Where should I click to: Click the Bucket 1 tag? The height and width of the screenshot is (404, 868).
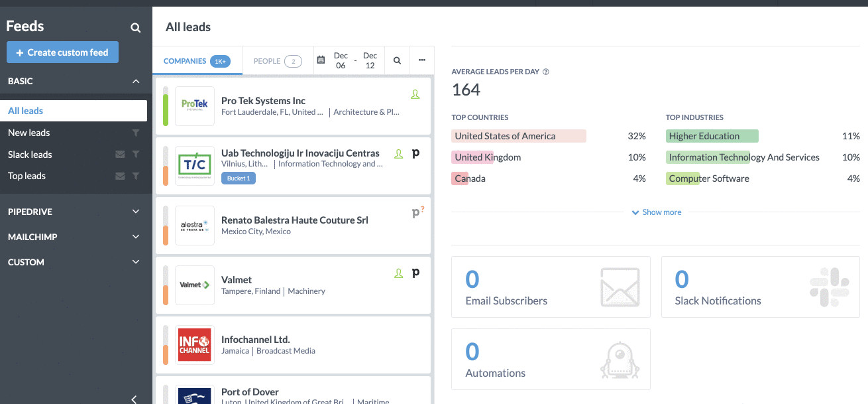[239, 178]
